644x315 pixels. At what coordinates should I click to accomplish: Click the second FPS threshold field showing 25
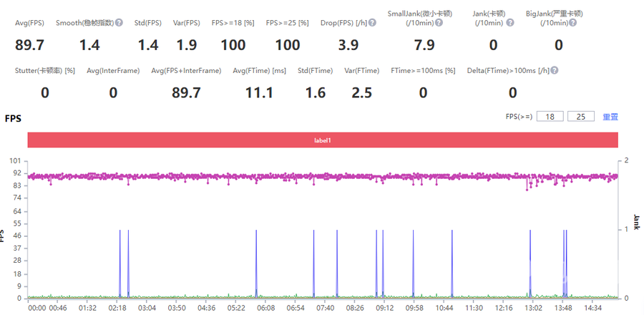[x=580, y=116]
